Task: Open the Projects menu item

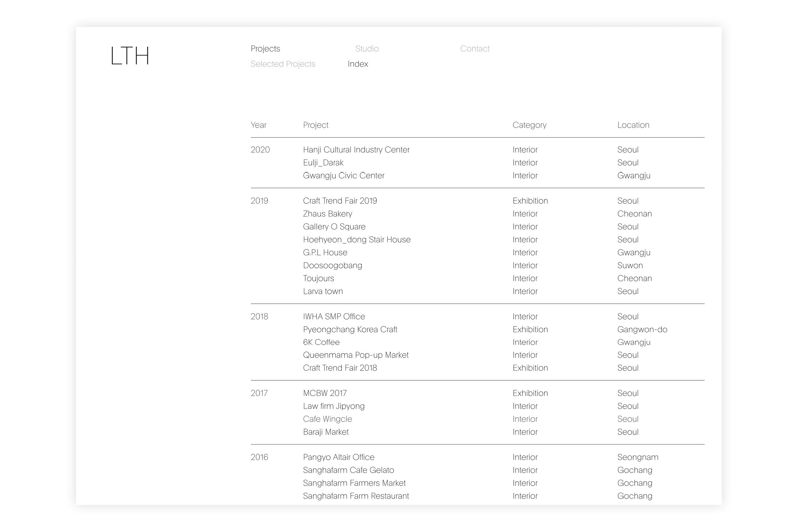Action: [x=265, y=49]
